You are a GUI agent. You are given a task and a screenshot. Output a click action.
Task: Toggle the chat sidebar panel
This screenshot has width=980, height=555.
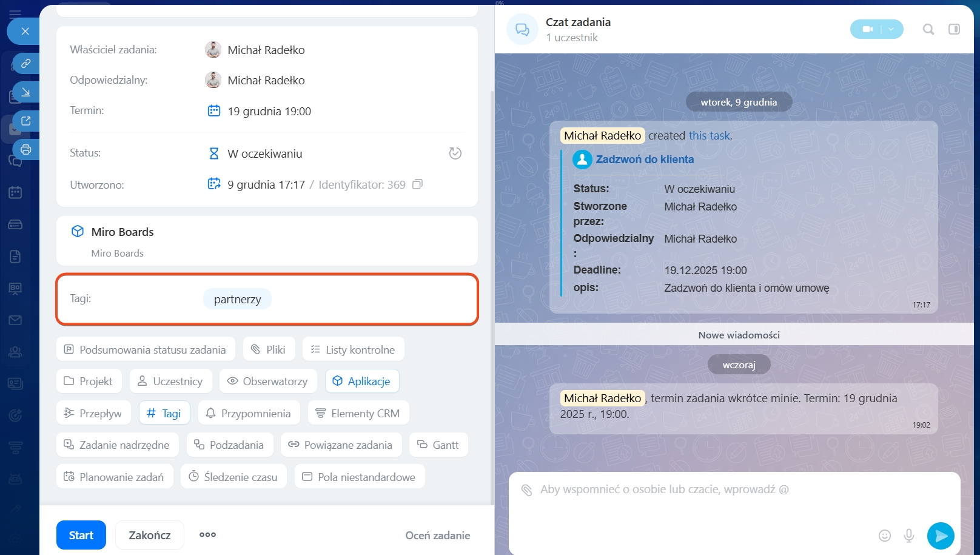[954, 29]
